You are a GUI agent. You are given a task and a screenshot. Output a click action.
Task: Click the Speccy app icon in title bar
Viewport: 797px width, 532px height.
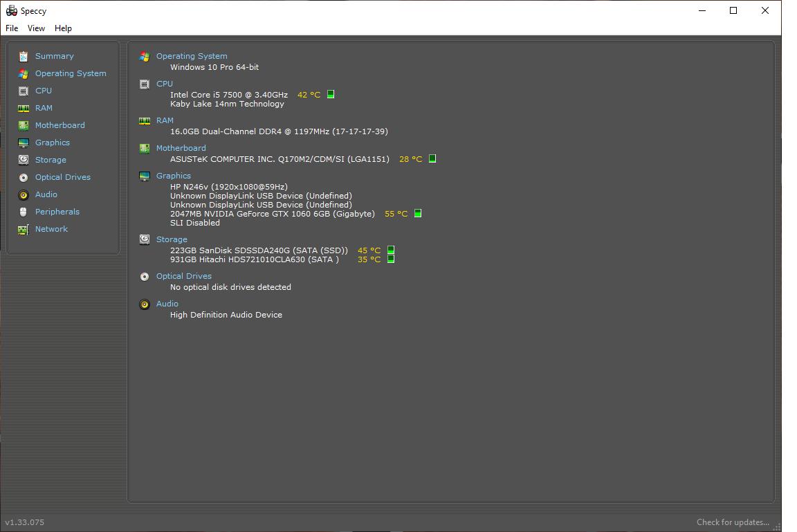point(11,10)
